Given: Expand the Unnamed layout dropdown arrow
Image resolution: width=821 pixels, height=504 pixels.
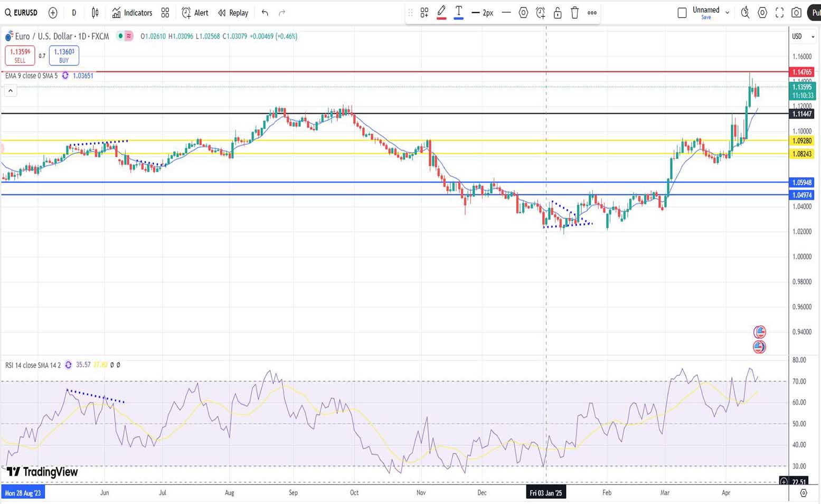Looking at the screenshot, I should (728, 13).
